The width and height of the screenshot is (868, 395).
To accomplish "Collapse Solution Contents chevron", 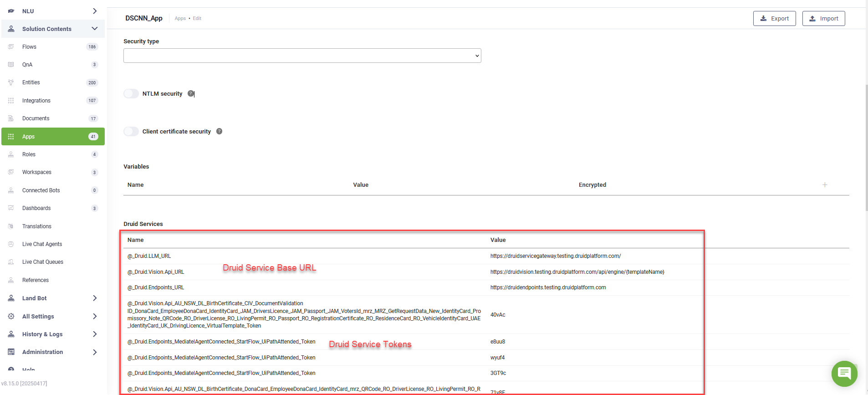I will click(x=95, y=29).
